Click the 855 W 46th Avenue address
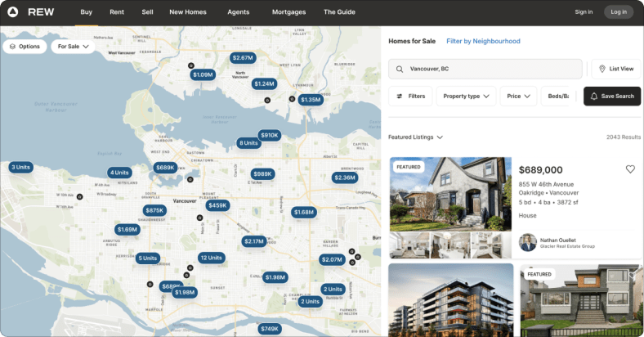This screenshot has height=337, width=644. [546, 185]
